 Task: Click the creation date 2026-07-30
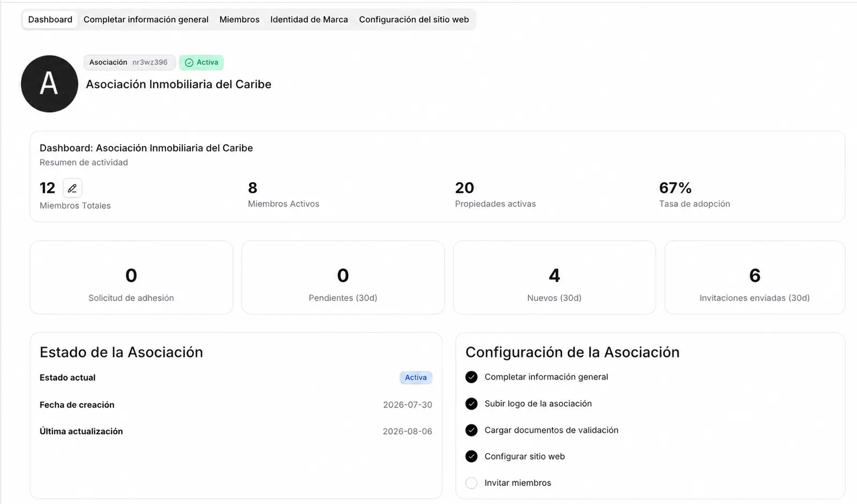tap(408, 405)
